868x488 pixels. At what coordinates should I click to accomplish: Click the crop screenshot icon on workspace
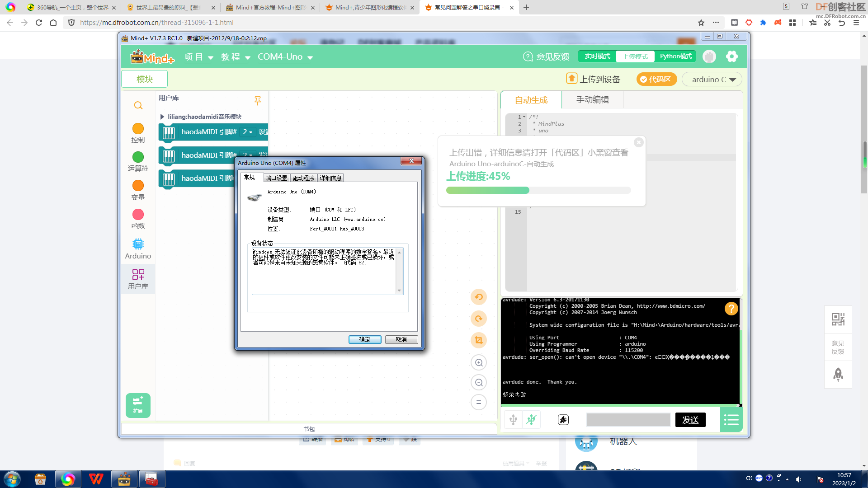click(x=479, y=340)
